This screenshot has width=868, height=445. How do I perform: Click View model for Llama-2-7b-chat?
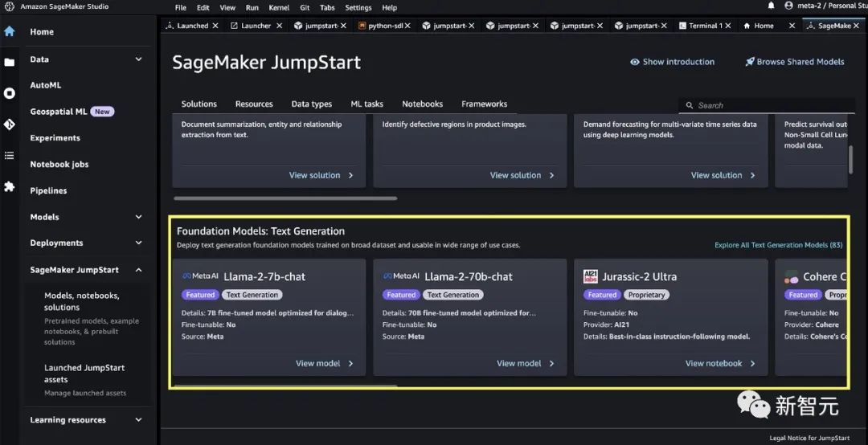coord(324,363)
